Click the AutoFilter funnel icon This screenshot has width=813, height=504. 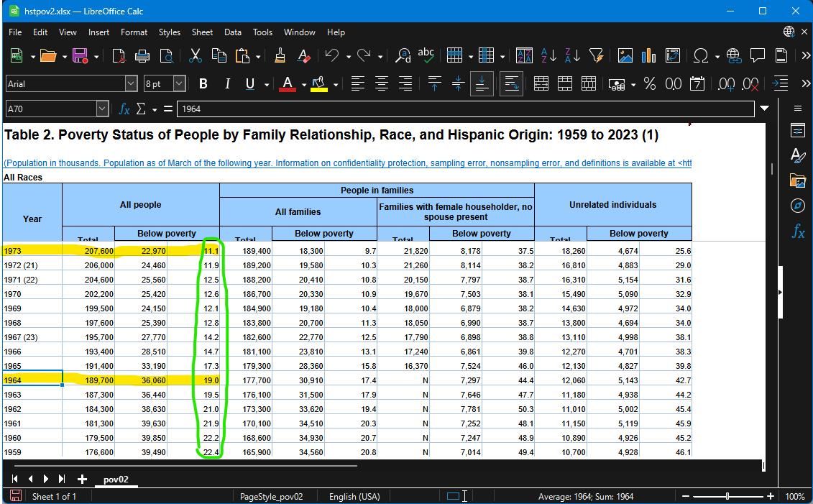596,55
